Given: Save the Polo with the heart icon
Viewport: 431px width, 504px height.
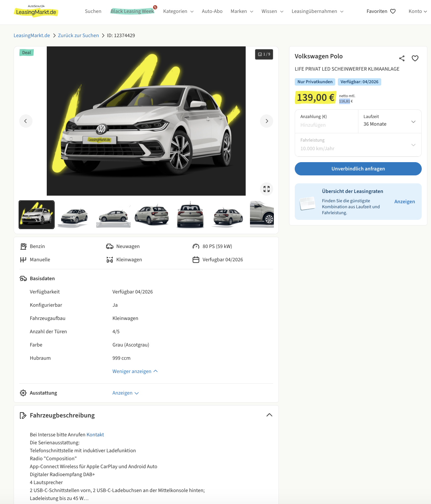Looking at the screenshot, I should [x=415, y=58].
